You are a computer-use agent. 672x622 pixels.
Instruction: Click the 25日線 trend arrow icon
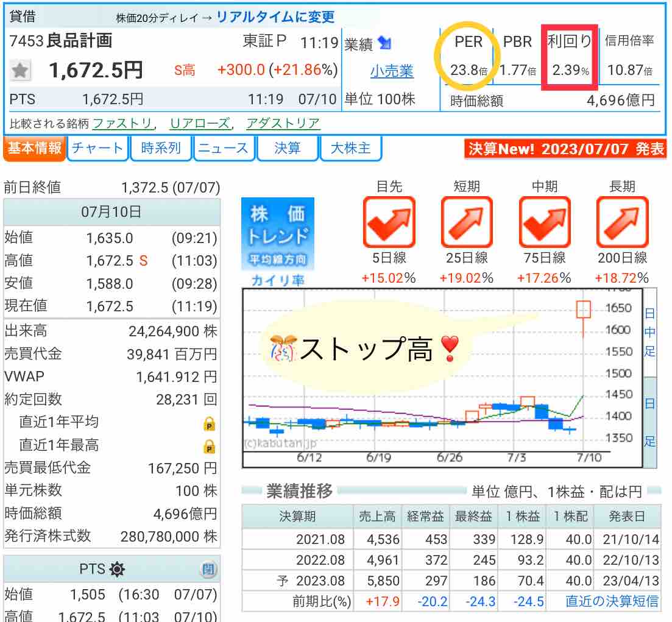(467, 222)
